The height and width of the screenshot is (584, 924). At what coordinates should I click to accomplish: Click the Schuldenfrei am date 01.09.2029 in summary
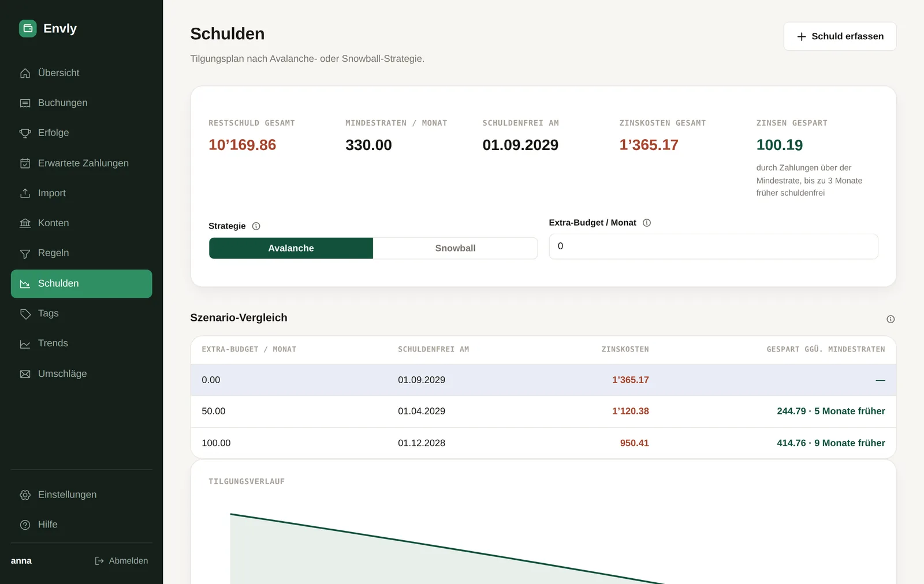pyautogui.click(x=520, y=145)
